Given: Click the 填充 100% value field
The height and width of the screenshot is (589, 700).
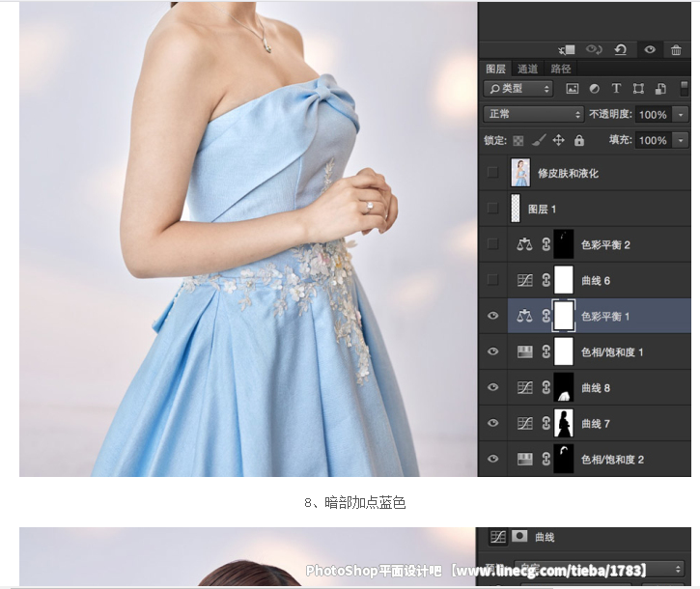Looking at the screenshot, I should click(654, 140).
